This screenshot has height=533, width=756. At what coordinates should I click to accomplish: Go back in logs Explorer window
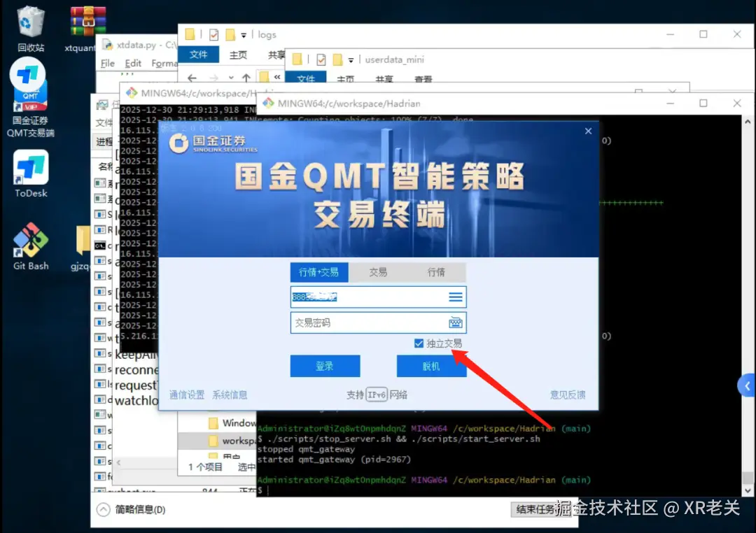[x=192, y=78]
